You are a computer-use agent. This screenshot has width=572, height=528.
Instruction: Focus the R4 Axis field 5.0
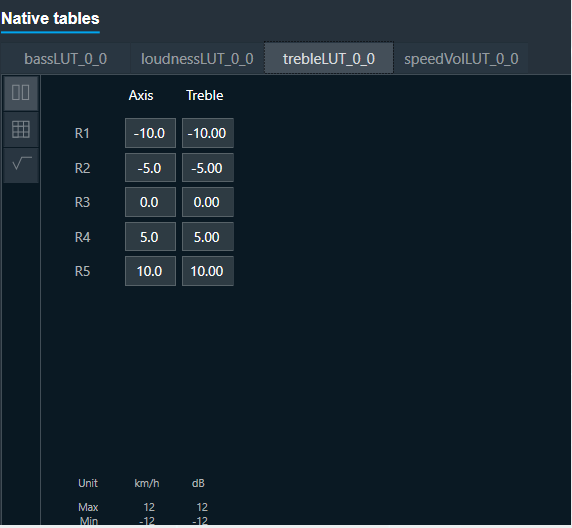pos(150,237)
